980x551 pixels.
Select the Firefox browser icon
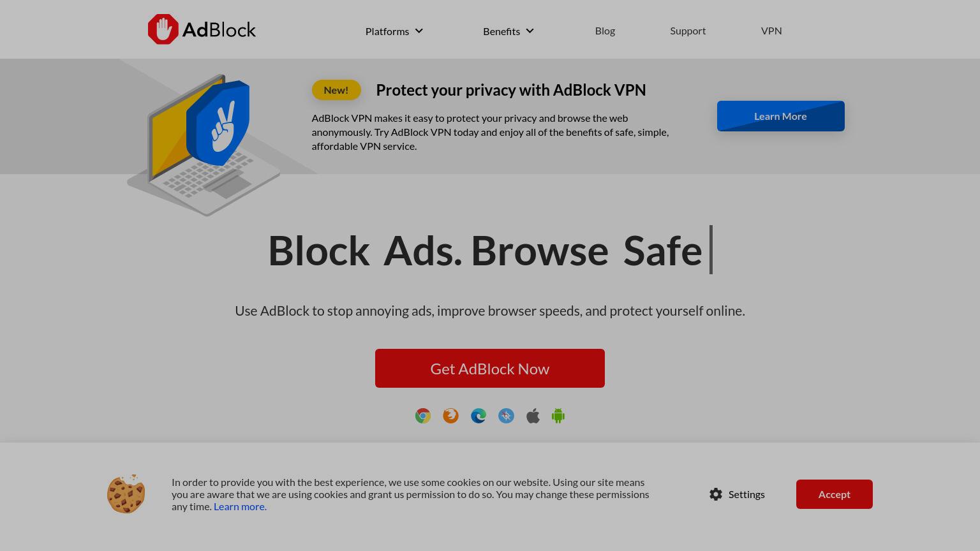point(450,416)
